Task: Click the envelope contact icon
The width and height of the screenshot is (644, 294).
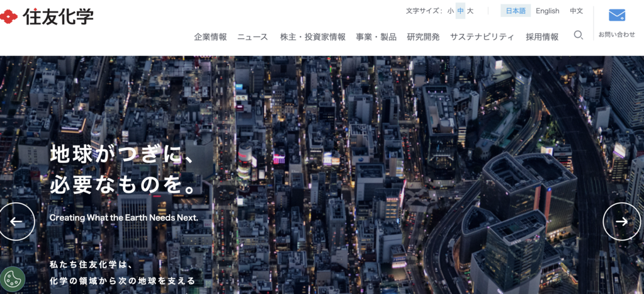Action: [616, 16]
